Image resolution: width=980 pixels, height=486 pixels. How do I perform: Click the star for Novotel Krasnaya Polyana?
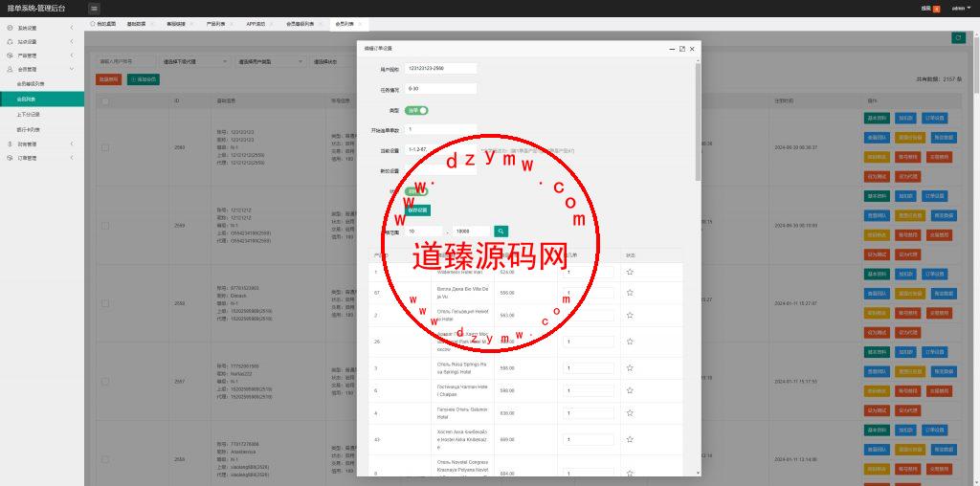tap(630, 473)
